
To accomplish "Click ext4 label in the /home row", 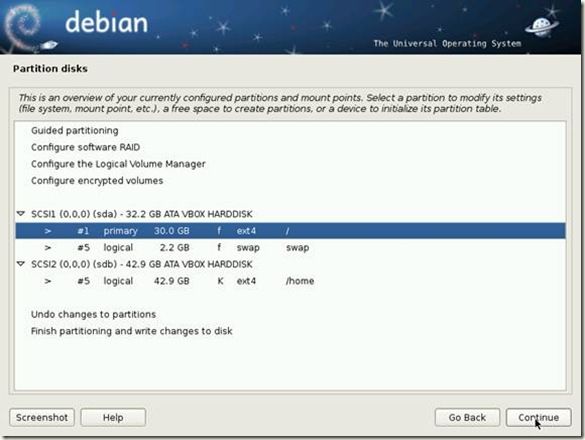I will (x=246, y=281).
